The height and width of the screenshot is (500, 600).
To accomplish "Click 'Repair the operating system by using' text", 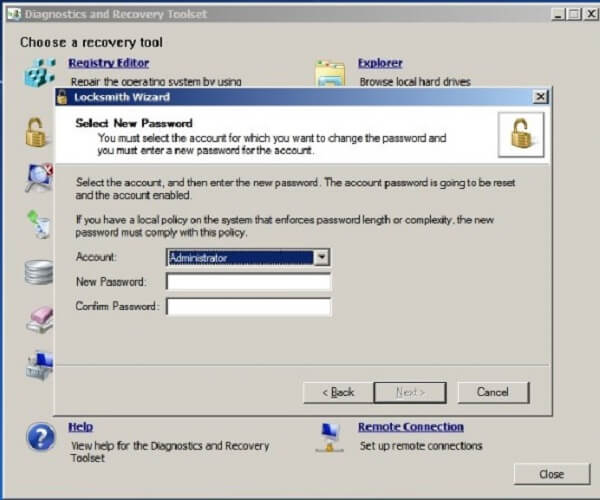I will coord(156,81).
